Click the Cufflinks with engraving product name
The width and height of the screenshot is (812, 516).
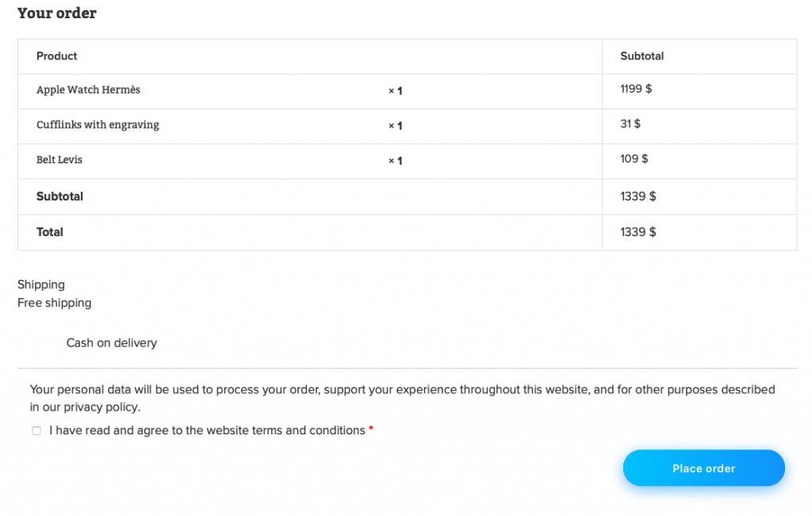98,124
